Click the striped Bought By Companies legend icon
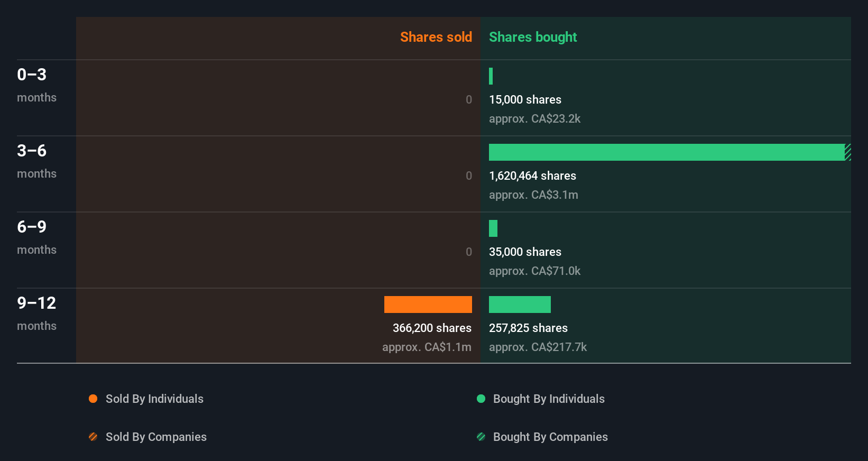Screen dimensions: 868x461 click(481, 437)
